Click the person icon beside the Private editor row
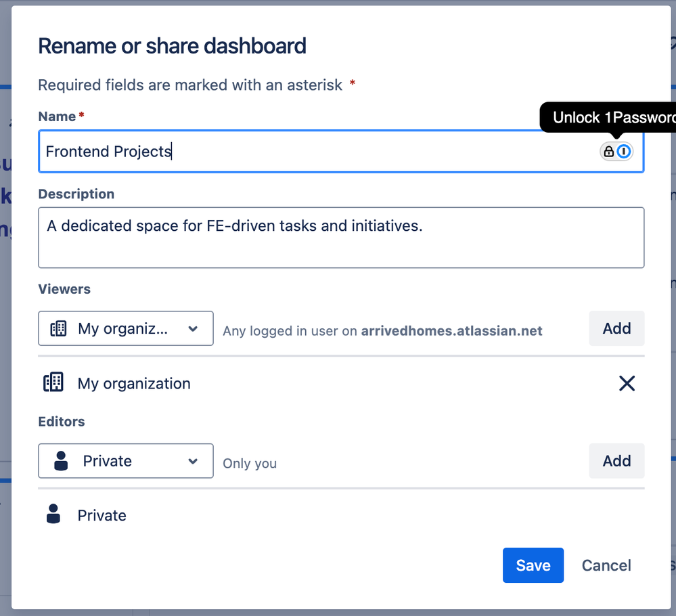The width and height of the screenshot is (676, 616). click(53, 514)
